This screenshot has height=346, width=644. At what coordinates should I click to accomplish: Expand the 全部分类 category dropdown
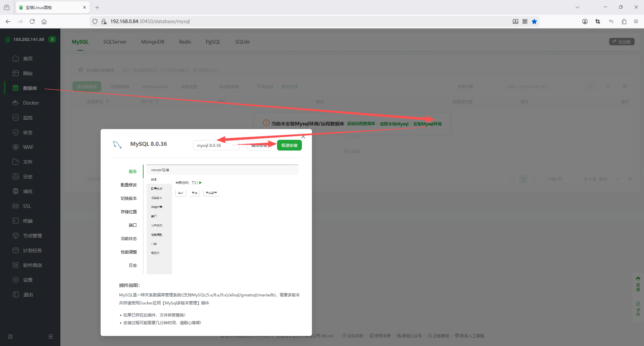(476, 86)
